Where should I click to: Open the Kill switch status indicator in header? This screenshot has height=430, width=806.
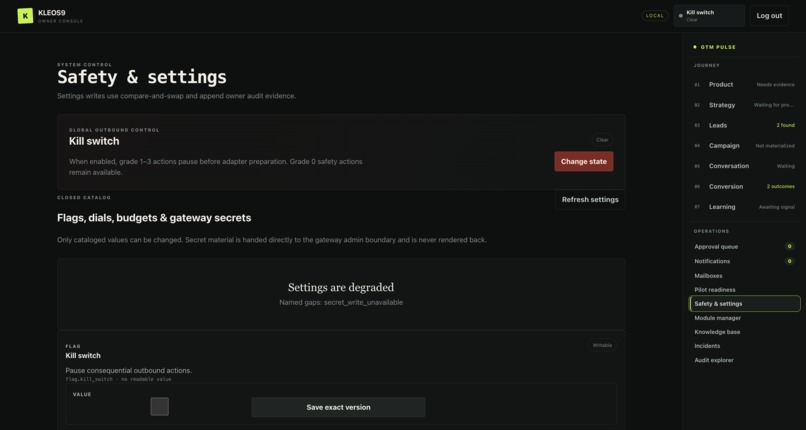[709, 16]
